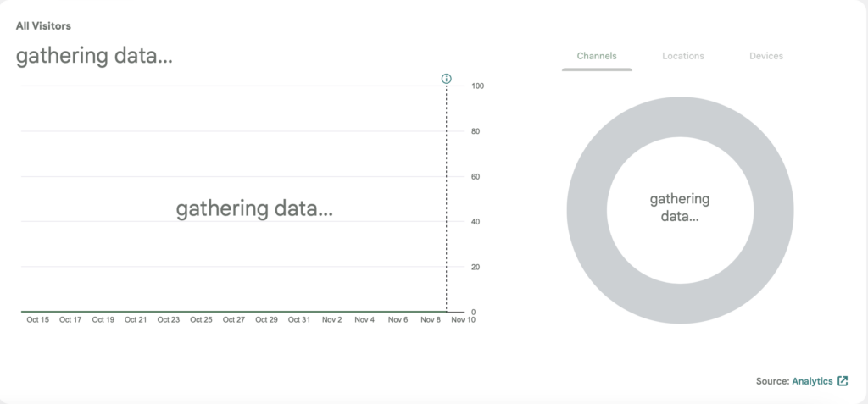The width and height of the screenshot is (868, 404).
Task: Click the Nov 4 date label
Action: tap(364, 320)
